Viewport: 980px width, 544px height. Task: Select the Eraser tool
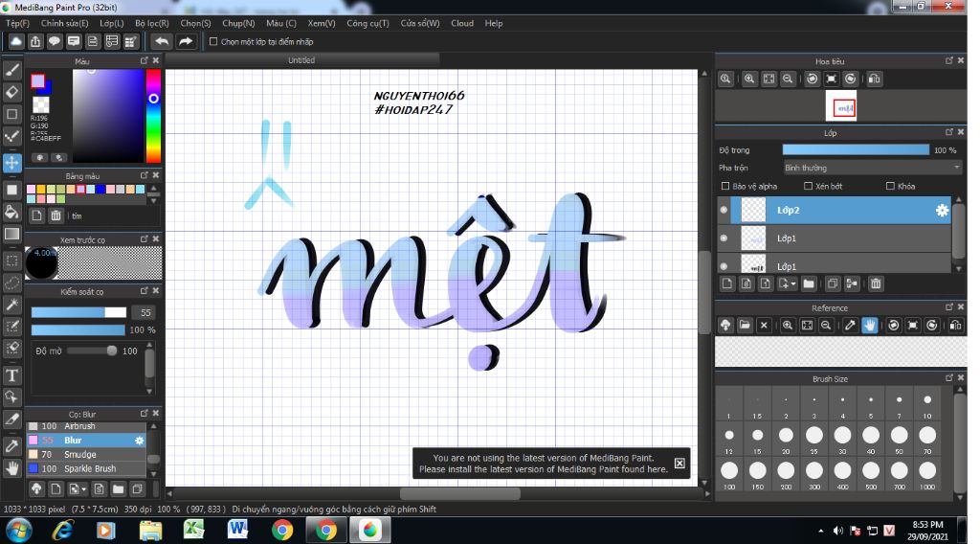tap(11, 92)
